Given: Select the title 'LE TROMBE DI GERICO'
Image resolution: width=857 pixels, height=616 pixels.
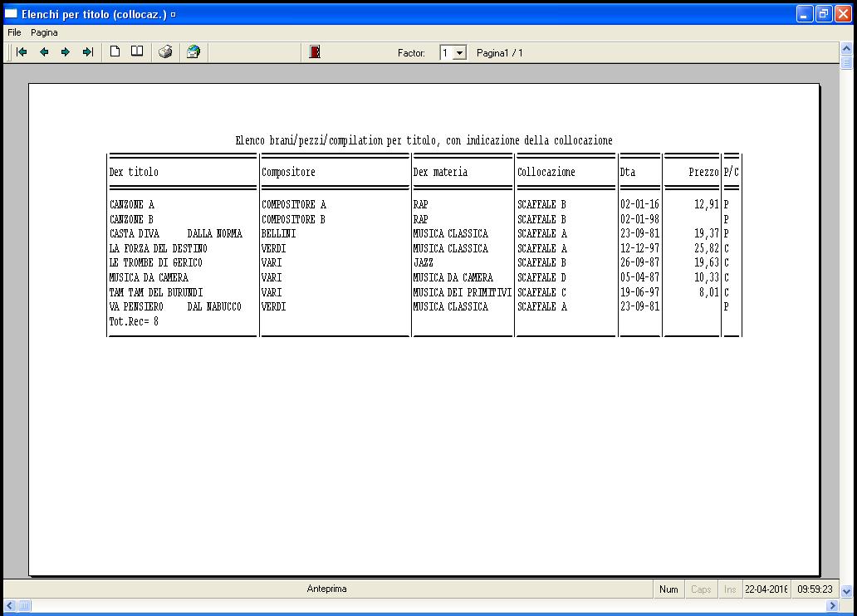Looking at the screenshot, I should (x=156, y=262).
